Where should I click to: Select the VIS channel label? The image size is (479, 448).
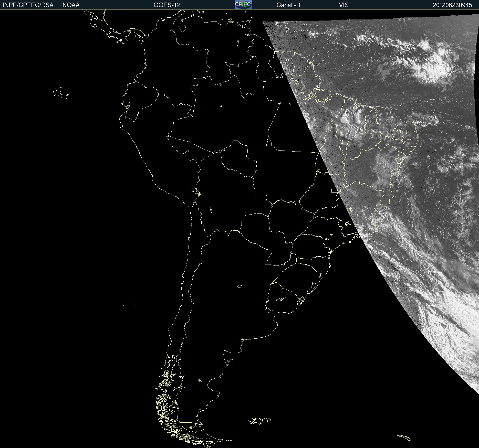tap(344, 5)
